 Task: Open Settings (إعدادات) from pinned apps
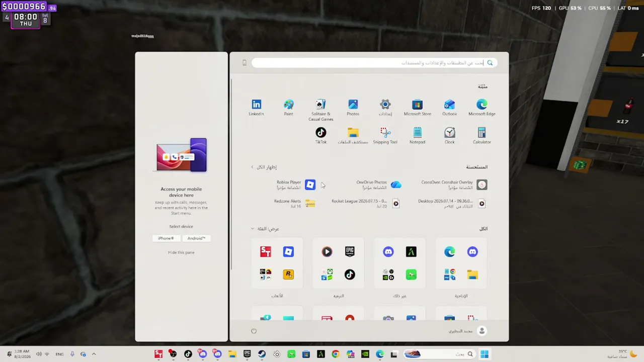pyautogui.click(x=385, y=108)
